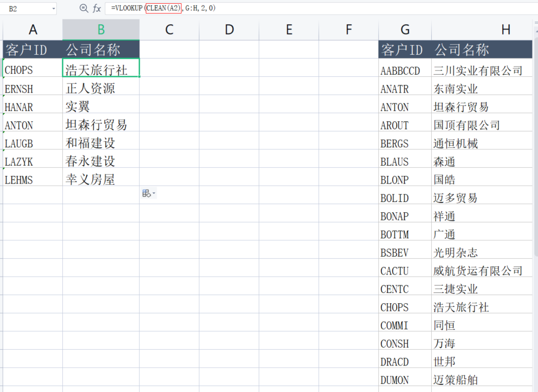Select cell containing 幸义房屋
The image size is (538, 392).
(x=101, y=177)
